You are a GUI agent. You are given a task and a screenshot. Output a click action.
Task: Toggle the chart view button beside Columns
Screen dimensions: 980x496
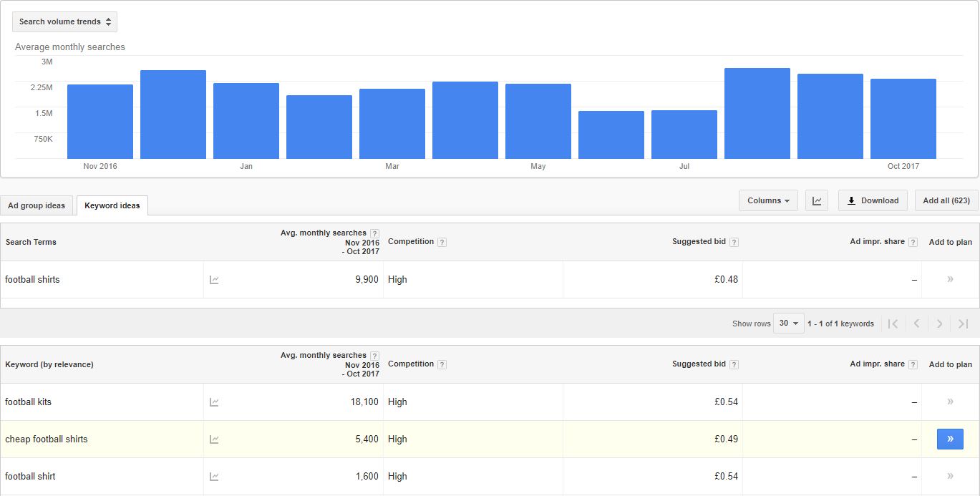pyautogui.click(x=817, y=200)
